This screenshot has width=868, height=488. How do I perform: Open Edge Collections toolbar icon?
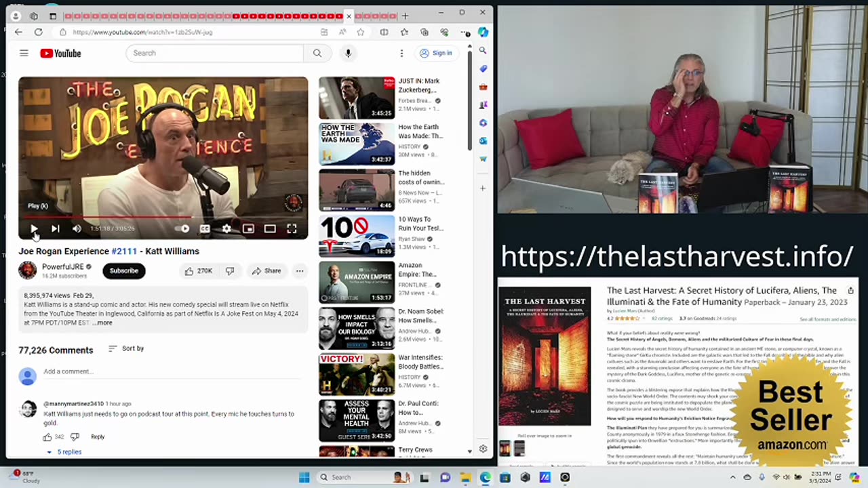(x=425, y=32)
